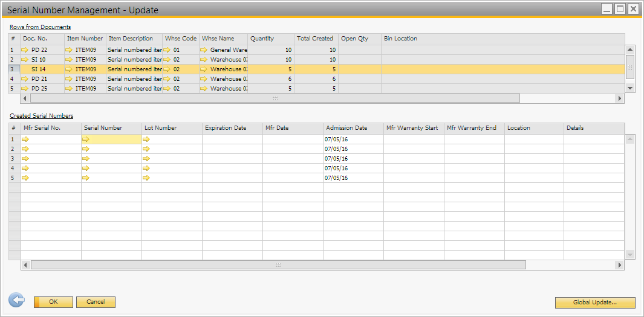This screenshot has width=644, height=317.
Task: Click Mfr Serial No. arrow in row 1
Action: pyautogui.click(x=25, y=139)
